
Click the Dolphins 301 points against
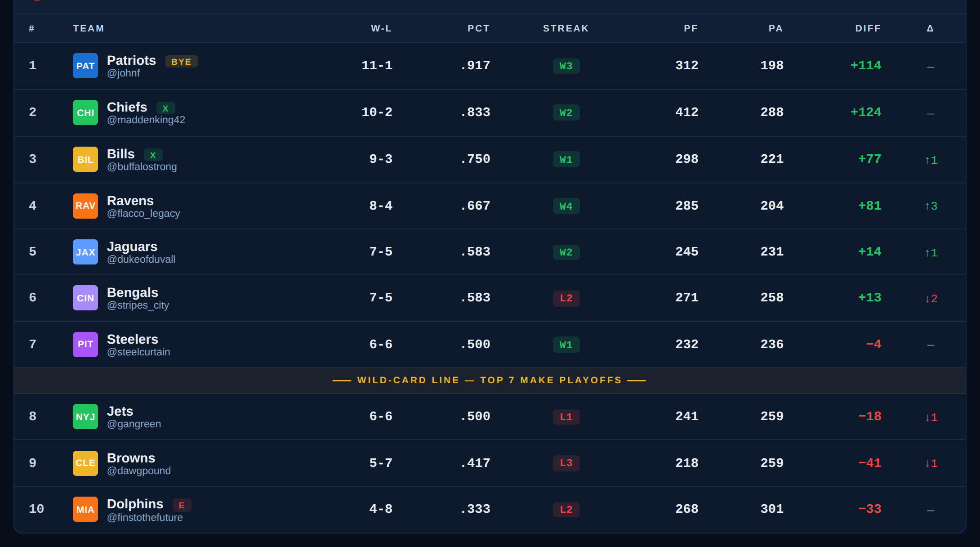(772, 509)
